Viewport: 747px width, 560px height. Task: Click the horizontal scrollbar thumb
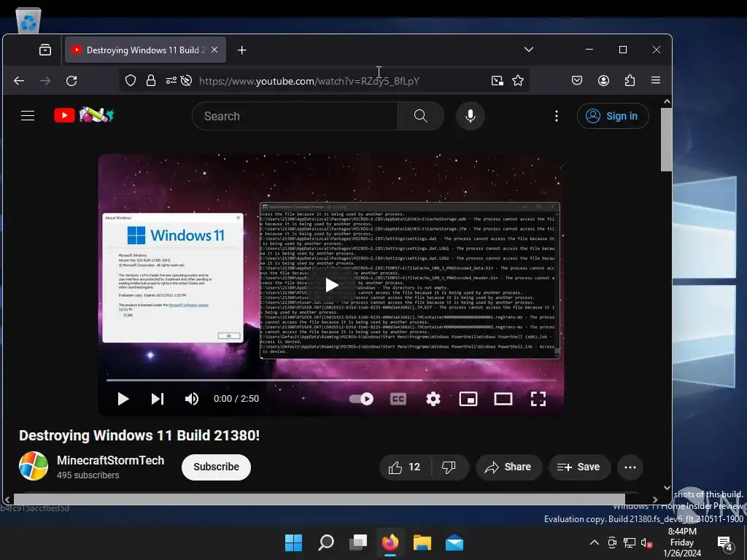point(320,499)
